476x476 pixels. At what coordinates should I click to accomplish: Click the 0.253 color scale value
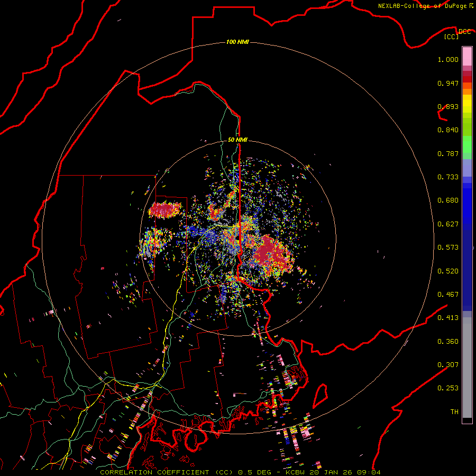(448, 388)
